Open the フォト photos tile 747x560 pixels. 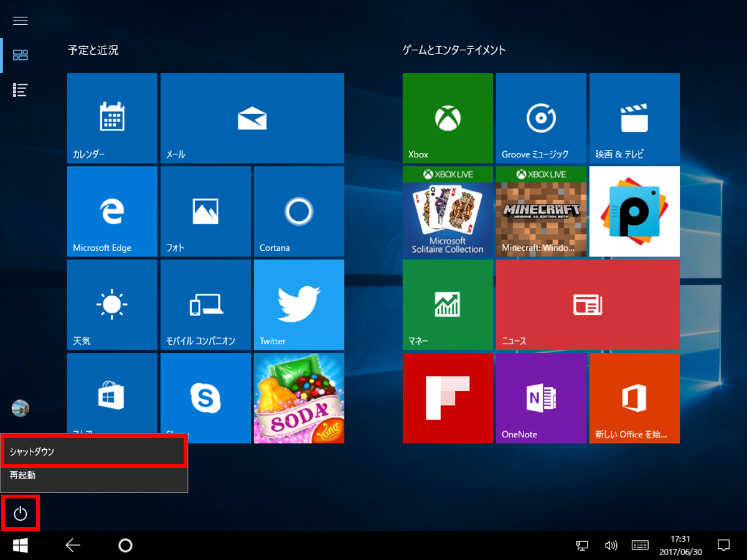tap(205, 212)
